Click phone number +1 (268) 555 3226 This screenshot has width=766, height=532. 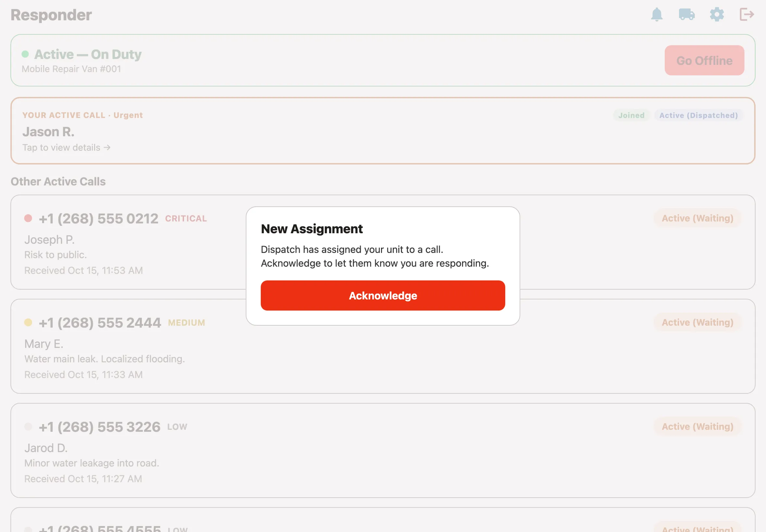(x=99, y=427)
